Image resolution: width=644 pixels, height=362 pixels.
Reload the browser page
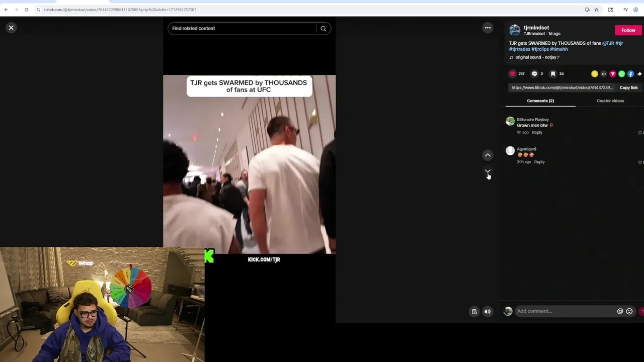point(26,10)
